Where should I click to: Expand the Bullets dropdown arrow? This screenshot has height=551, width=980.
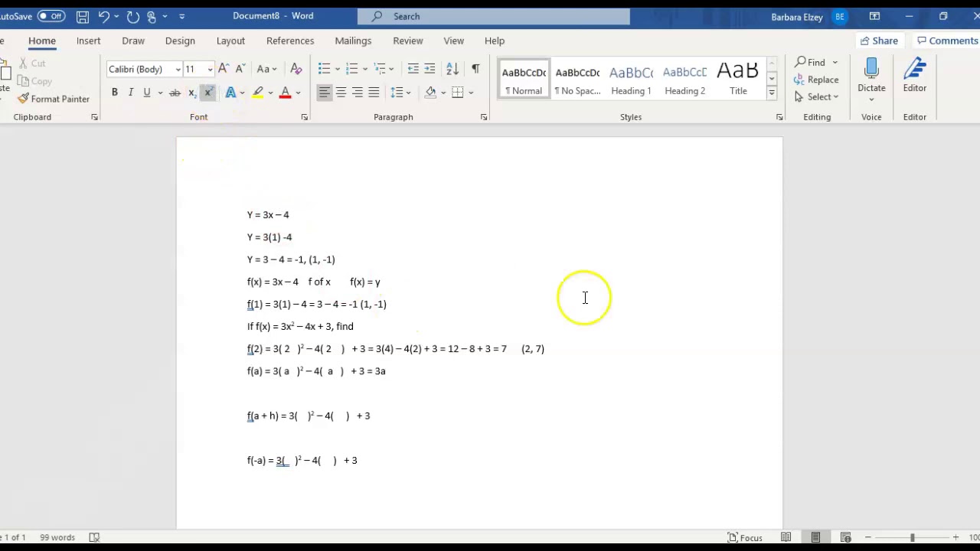tap(336, 69)
